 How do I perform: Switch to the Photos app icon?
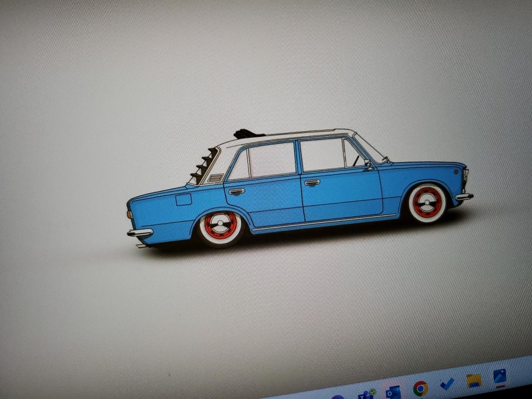point(499,377)
